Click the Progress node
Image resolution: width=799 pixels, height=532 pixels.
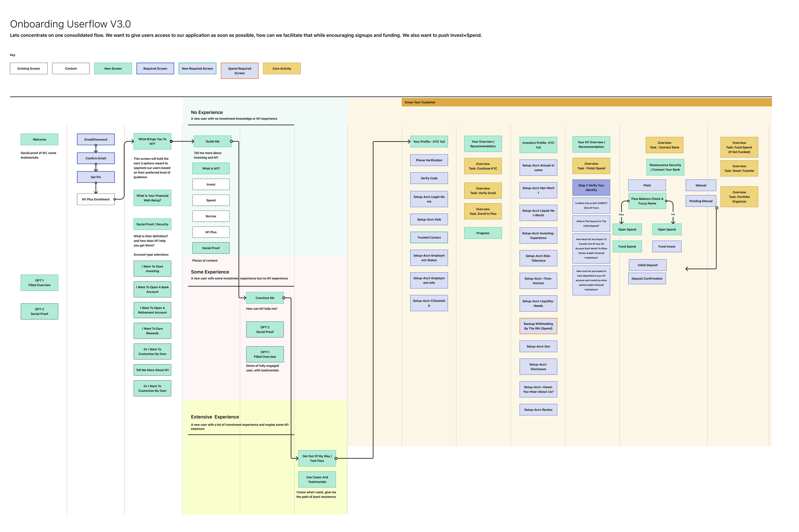(483, 233)
